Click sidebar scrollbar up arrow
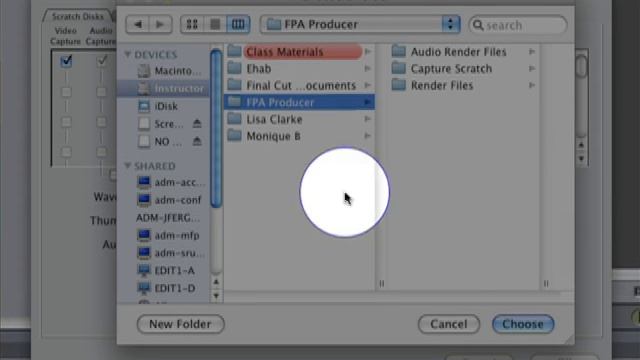Screen dimensions: 640x360 click(216, 282)
